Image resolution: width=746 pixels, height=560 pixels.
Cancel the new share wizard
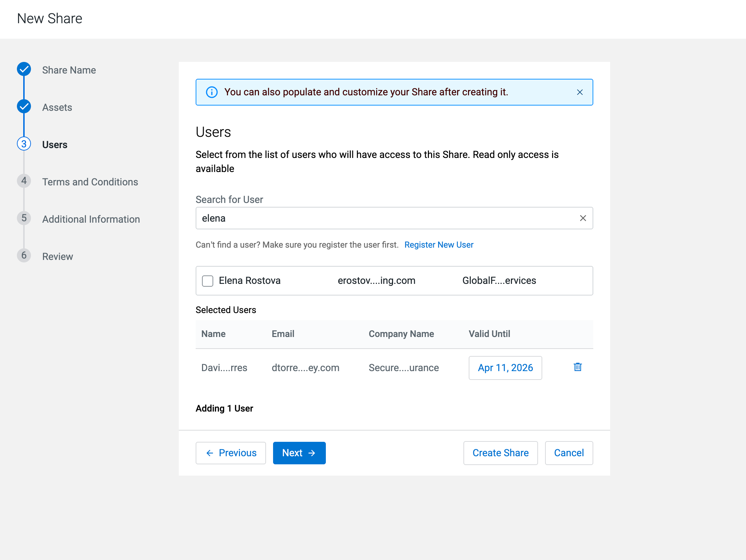coord(569,453)
